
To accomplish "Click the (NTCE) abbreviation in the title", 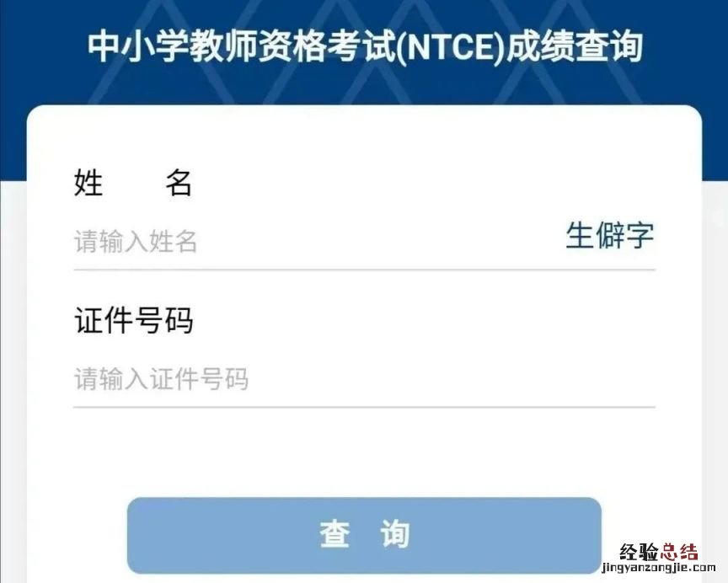I will (x=450, y=47).
